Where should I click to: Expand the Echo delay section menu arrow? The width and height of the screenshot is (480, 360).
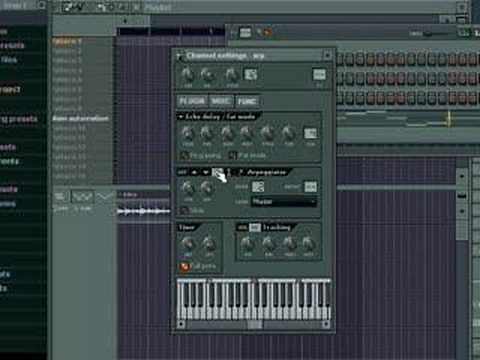coord(180,117)
